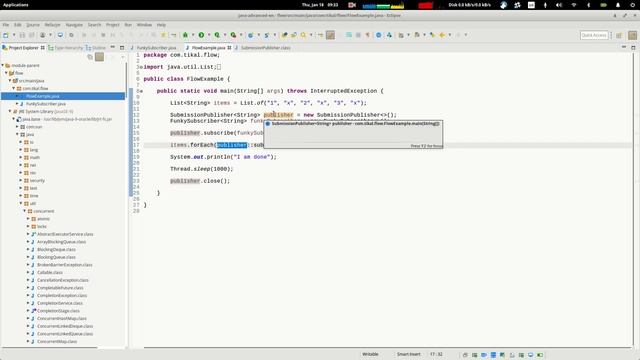Expand the com.sun package node

point(17,127)
